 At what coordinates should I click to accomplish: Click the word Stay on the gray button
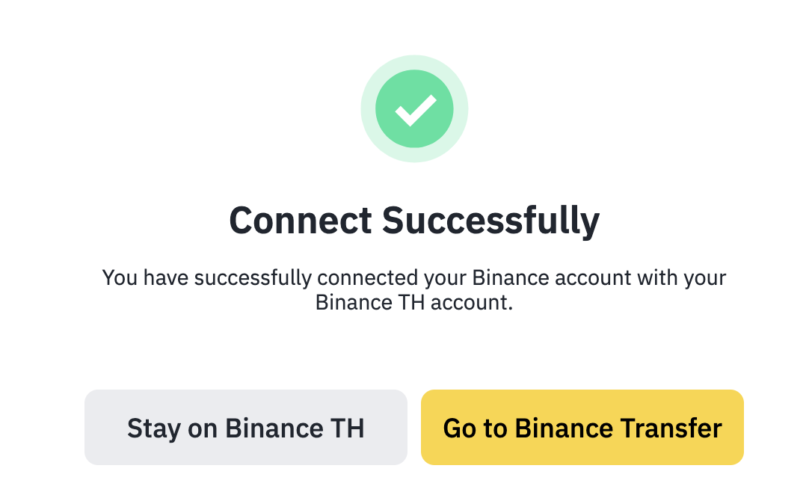(x=154, y=428)
